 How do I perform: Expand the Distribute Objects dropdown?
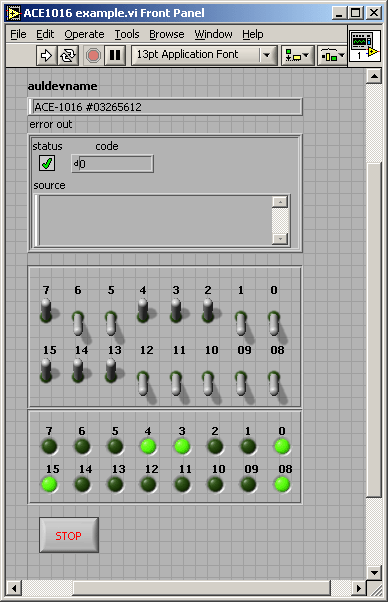pyautogui.click(x=331, y=56)
